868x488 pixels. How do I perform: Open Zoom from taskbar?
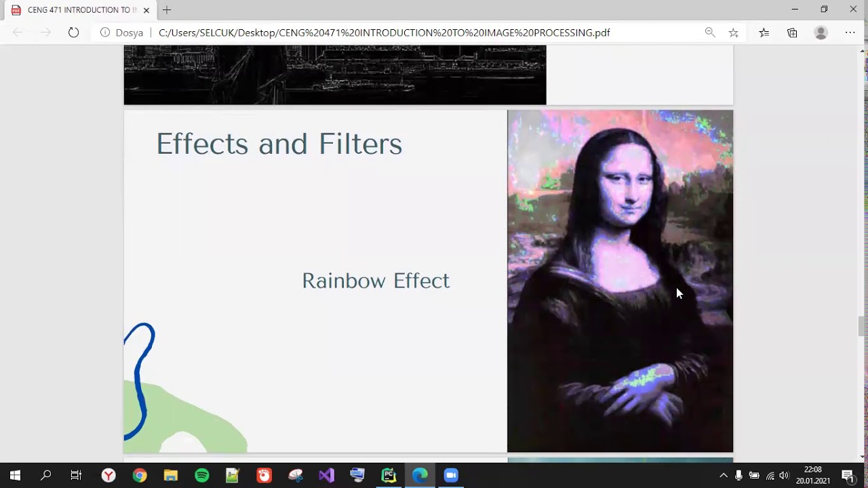coord(451,476)
